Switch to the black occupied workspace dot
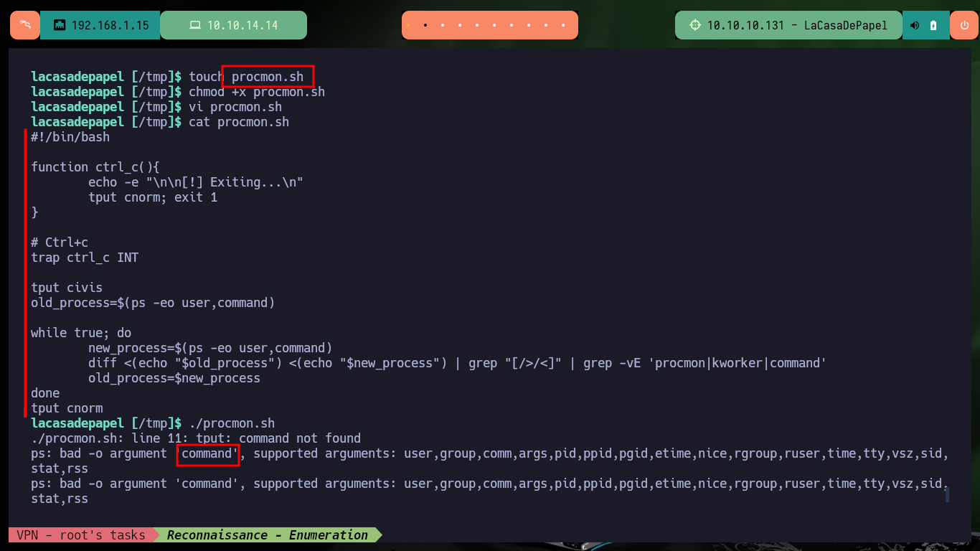The width and height of the screenshot is (980, 551). pos(425,25)
